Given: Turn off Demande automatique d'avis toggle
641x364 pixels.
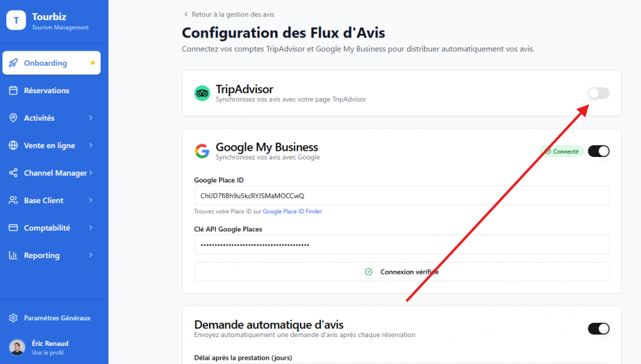Looking at the screenshot, I should [598, 328].
